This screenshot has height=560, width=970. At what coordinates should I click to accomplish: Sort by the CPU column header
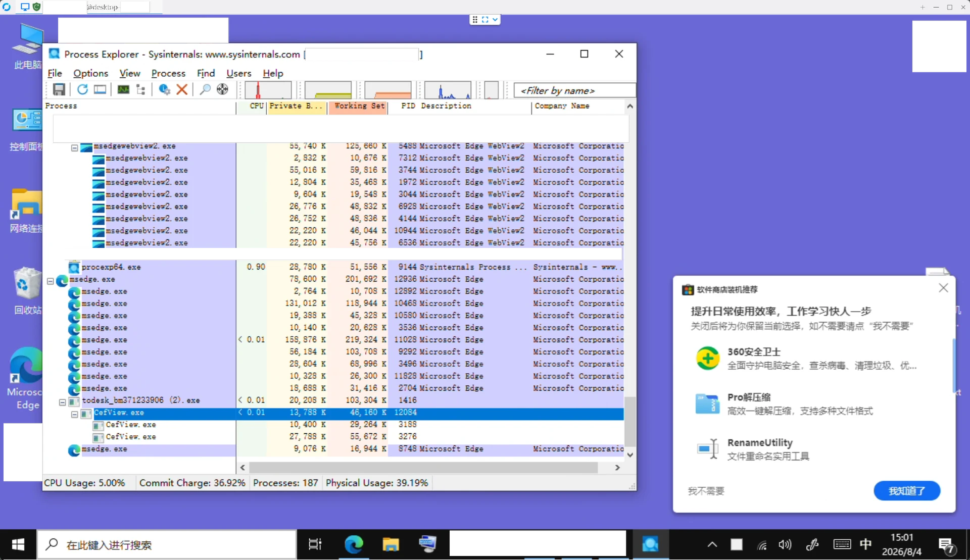click(x=252, y=106)
